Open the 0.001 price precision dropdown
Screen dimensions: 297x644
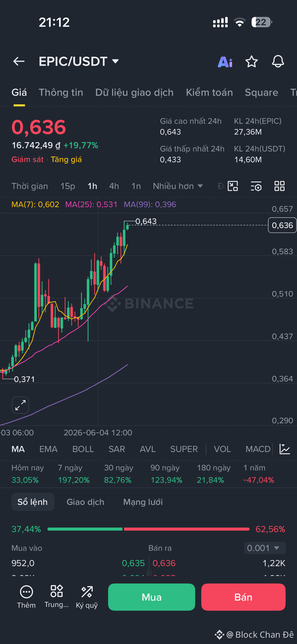click(x=265, y=548)
